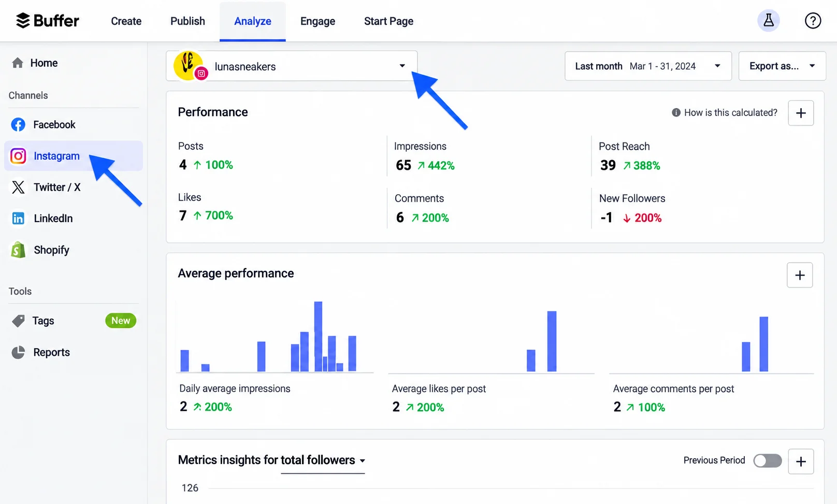Add Average performance section with plus button

(x=800, y=275)
